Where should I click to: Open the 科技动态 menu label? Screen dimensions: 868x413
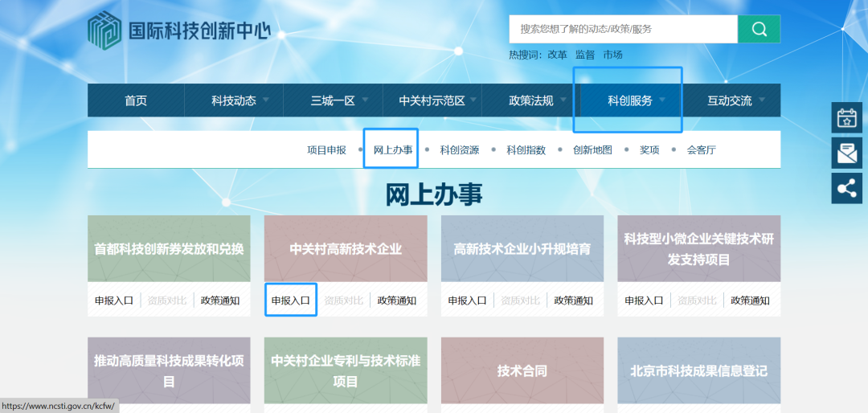pyautogui.click(x=234, y=100)
